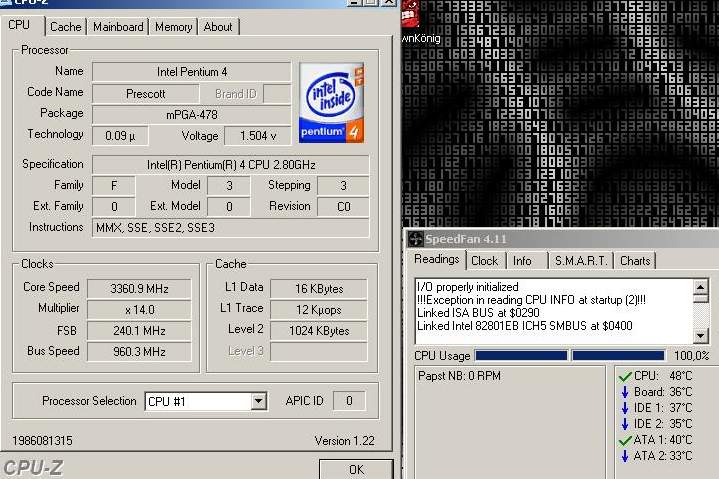Viewport: 719px width, 479px height.
Task: Open the S.M.A.R.T. tab in SpeedFan
Action: (x=581, y=261)
